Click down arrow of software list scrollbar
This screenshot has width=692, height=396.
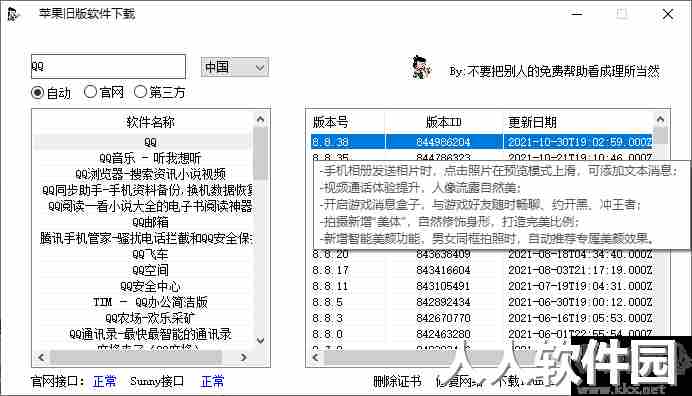[x=260, y=340]
